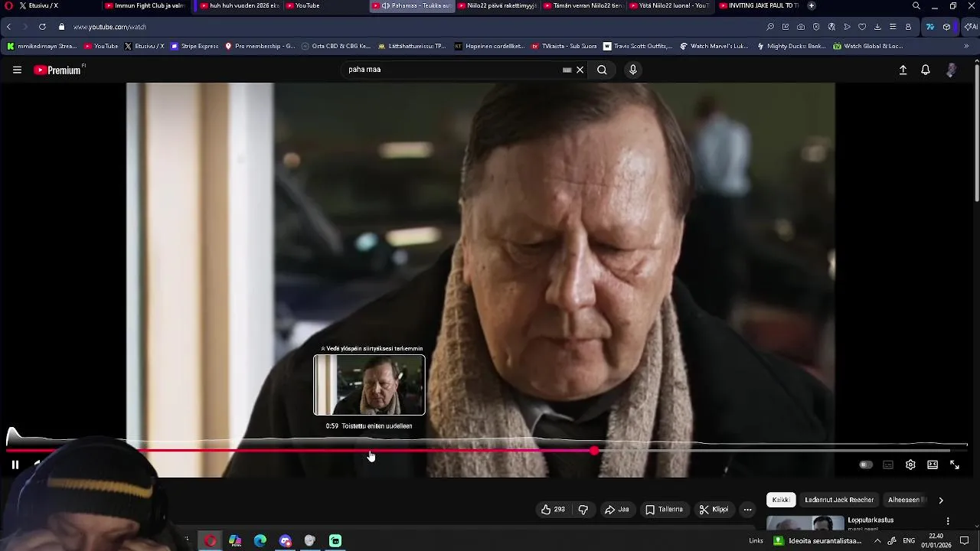Switch to INVITING JAKE PAUL browser tab

click(758, 5)
